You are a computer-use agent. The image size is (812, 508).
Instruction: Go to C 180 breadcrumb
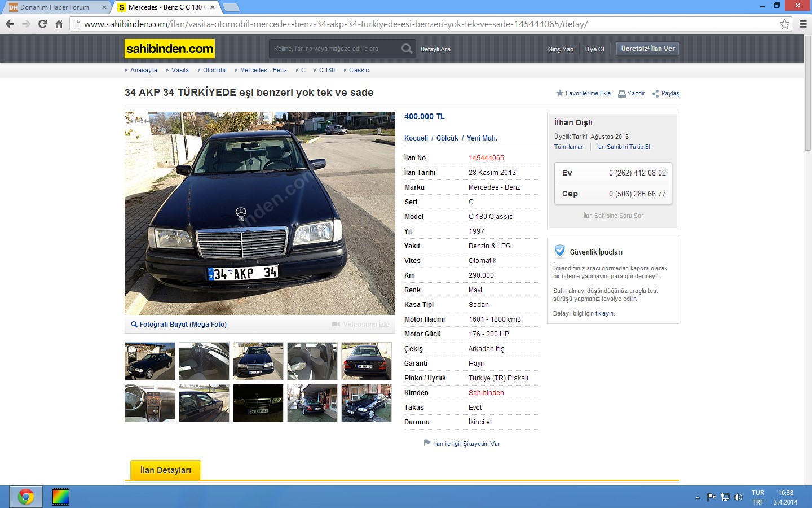(x=327, y=70)
